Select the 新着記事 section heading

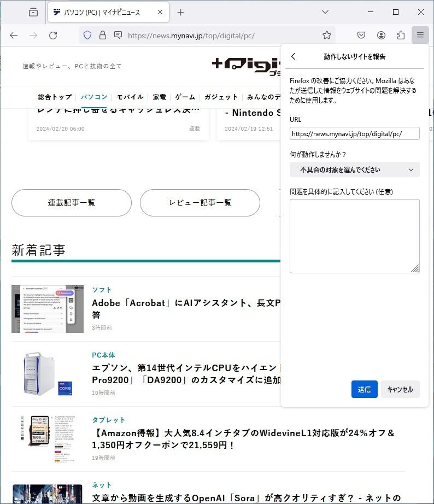click(x=39, y=250)
